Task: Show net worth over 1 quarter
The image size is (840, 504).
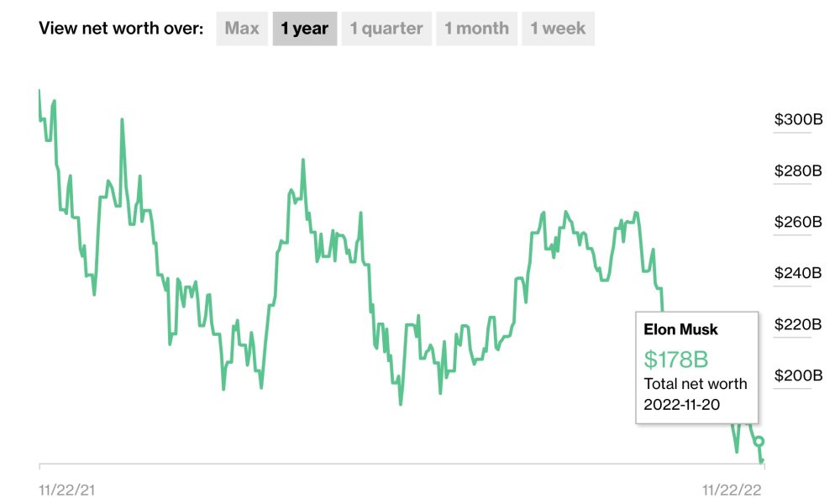Action: [386, 29]
